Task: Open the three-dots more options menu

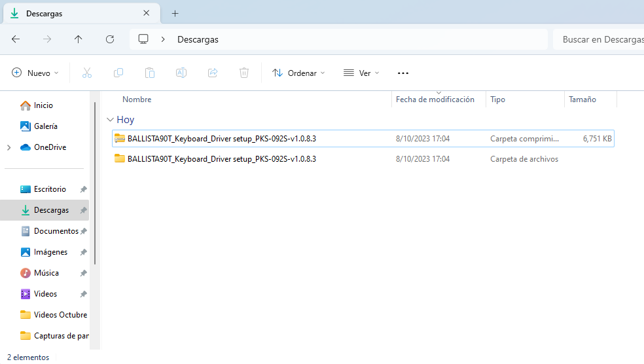Action: [x=403, y=73]
